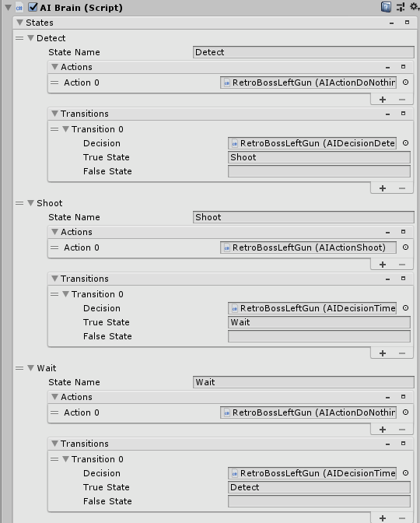Screen dimensions: 420x523
Task: Collapse AI Brain component foldout arrow
Action: click(8, 7)
